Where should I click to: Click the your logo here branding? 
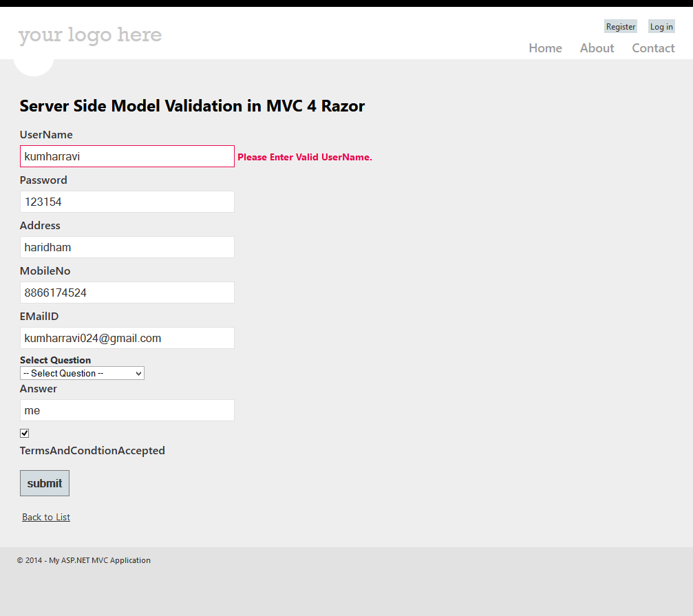point(89,34)
